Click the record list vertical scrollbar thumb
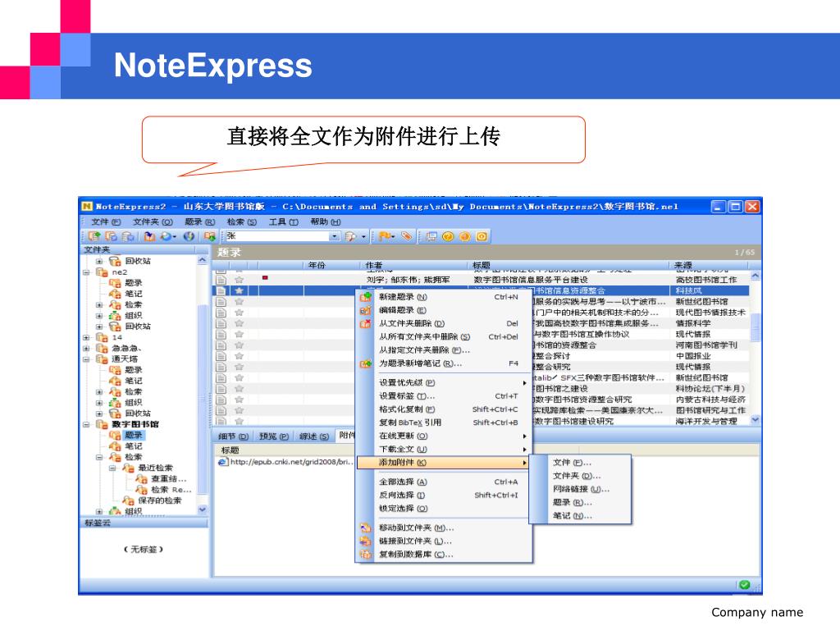 756,328
